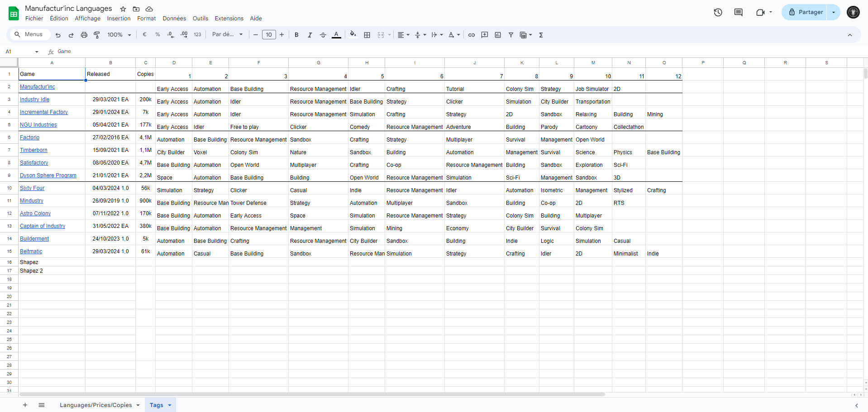Open the Extensions menu
The image size is (868, 412).
[229, 19]
